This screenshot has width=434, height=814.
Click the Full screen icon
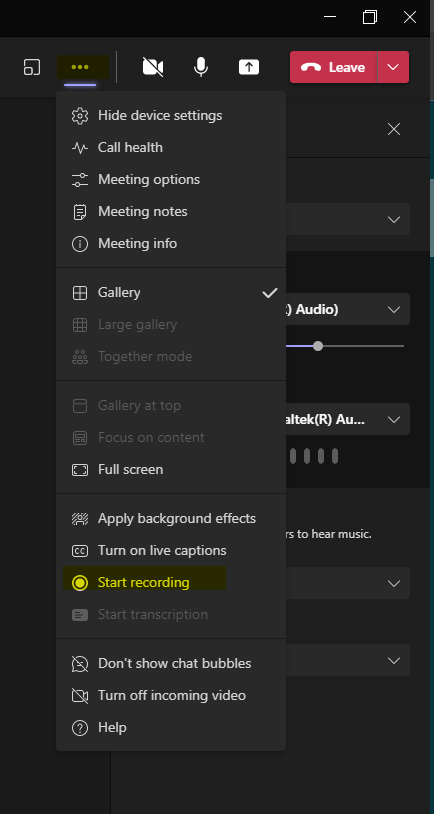coord(80,470)
